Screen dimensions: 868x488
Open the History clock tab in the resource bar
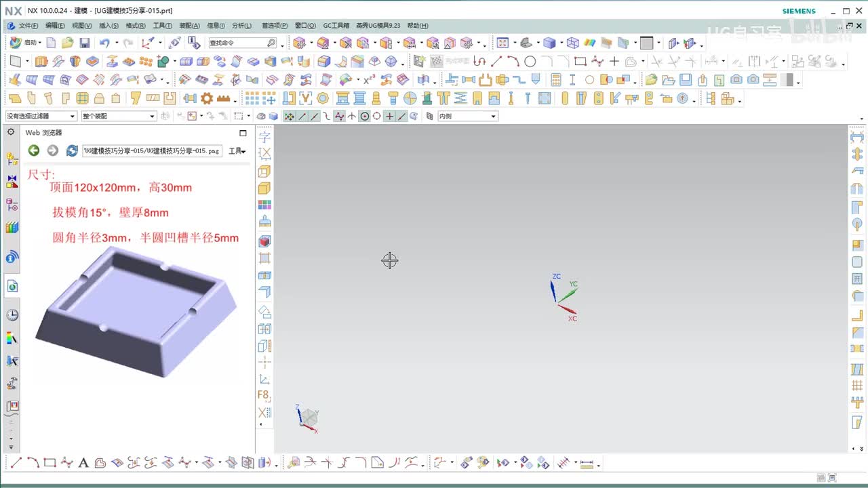(12, 315)
